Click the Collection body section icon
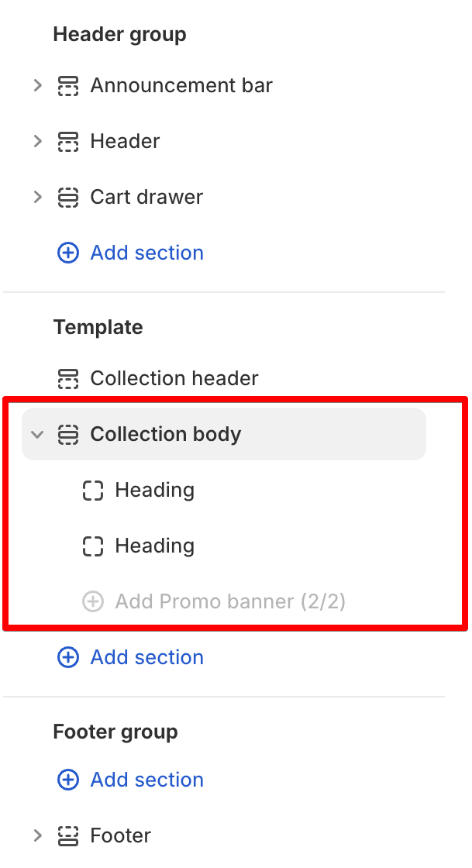472x868 pixels. point(68,434)
